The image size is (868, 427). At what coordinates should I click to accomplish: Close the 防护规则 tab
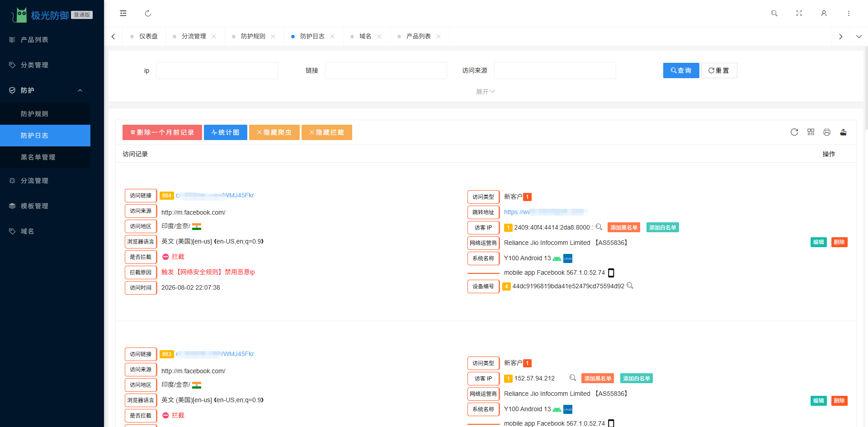click(273, 37)
